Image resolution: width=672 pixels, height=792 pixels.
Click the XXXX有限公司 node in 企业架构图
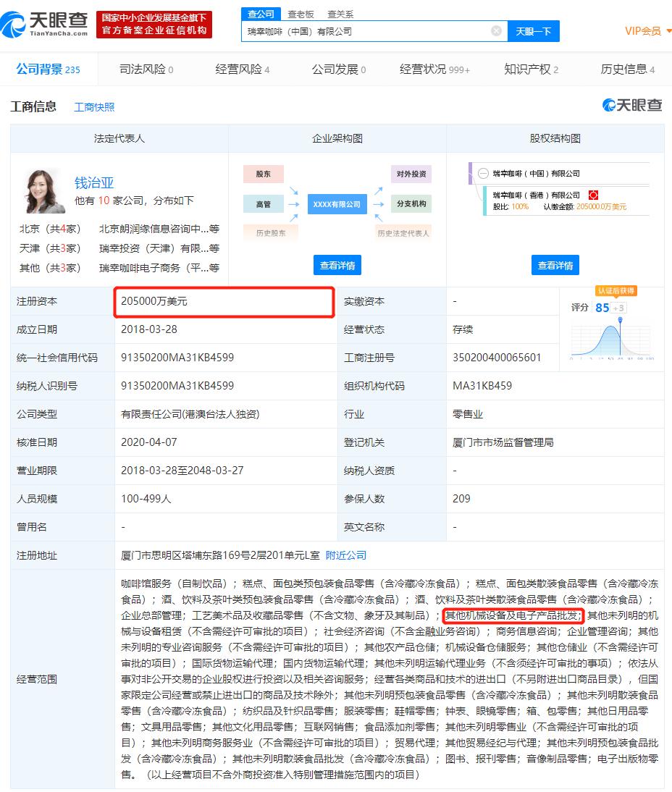[x=337, y=204]
